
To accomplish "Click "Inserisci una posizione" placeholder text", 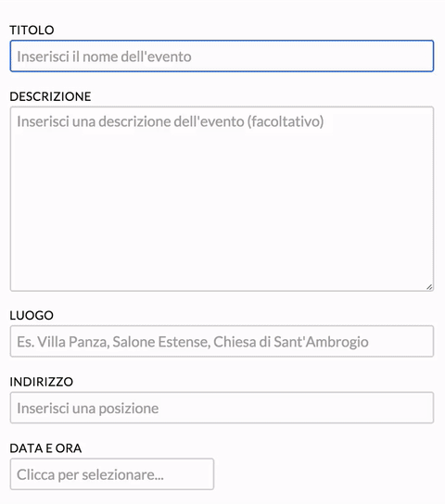I will coord(88,409).
